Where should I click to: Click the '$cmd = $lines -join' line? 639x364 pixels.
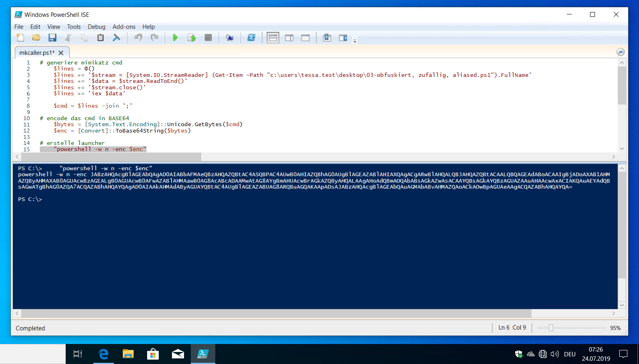(x=93, y=106)
